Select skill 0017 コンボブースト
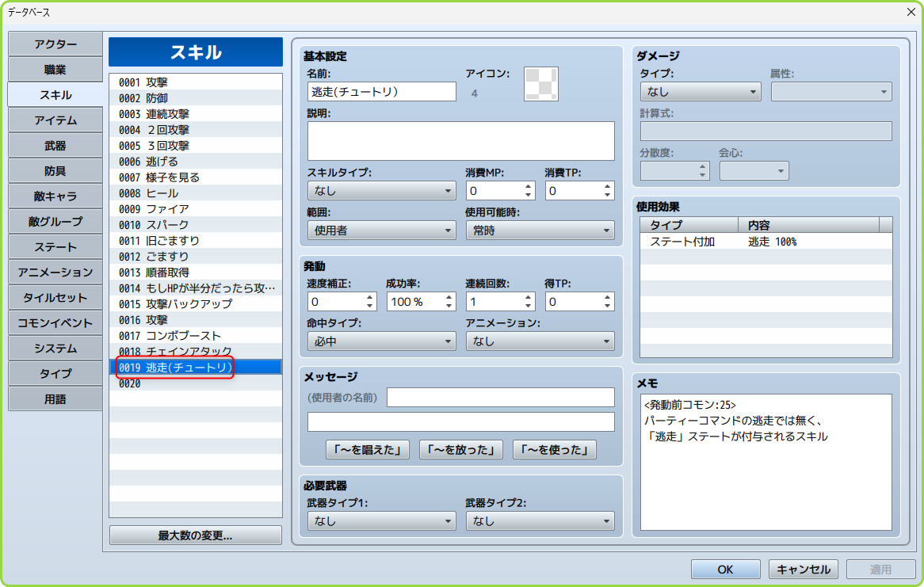924x587 pixels. coord(196,336)
